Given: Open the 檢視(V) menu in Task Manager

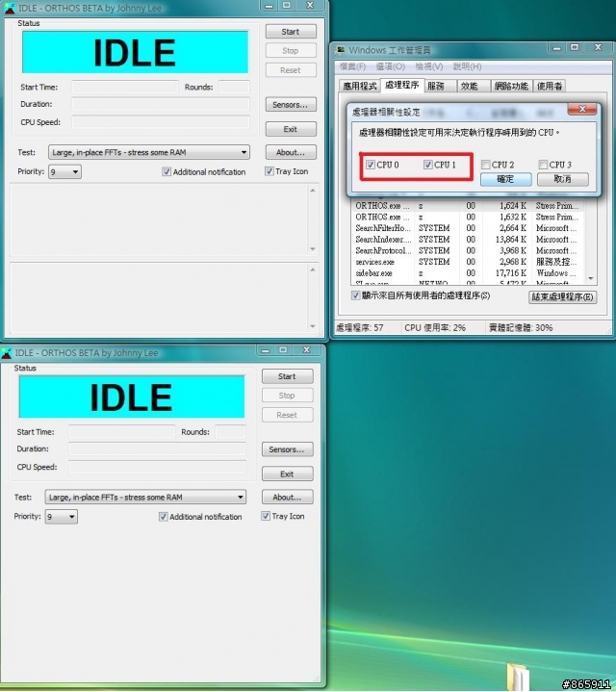Looking at the screenshot, I should click(x=429, y=66).
